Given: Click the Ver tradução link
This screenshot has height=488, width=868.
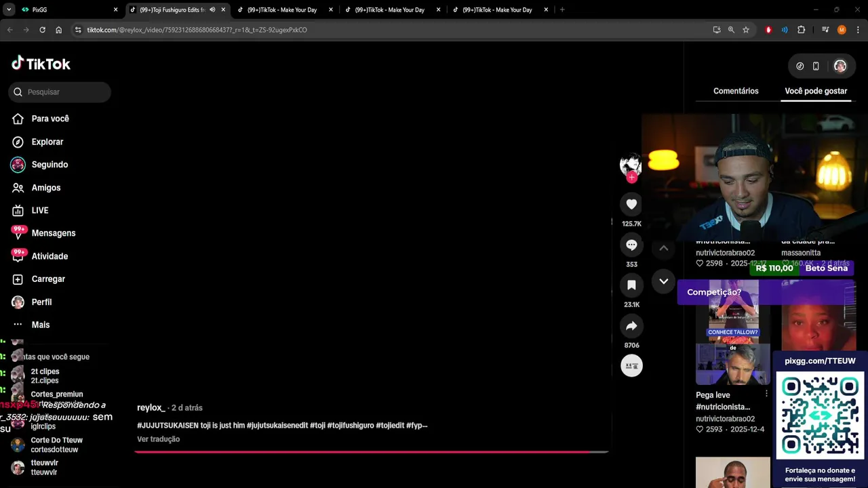Looking at the screenshot, I should [x=158, y=439].
